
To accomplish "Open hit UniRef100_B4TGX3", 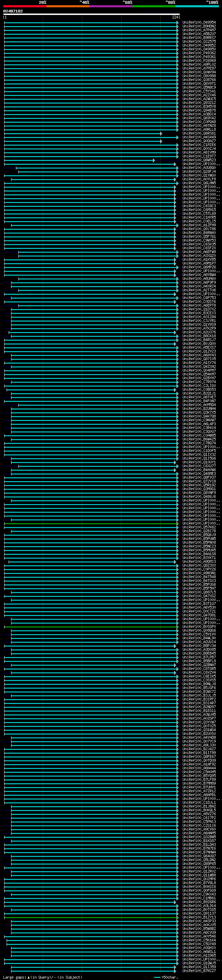I will pos(199,581).
